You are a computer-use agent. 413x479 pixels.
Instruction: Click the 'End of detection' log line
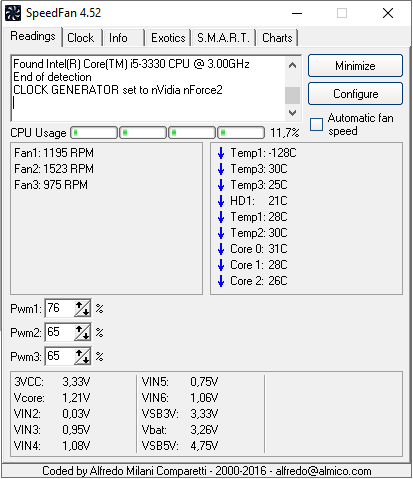(52, 77)
